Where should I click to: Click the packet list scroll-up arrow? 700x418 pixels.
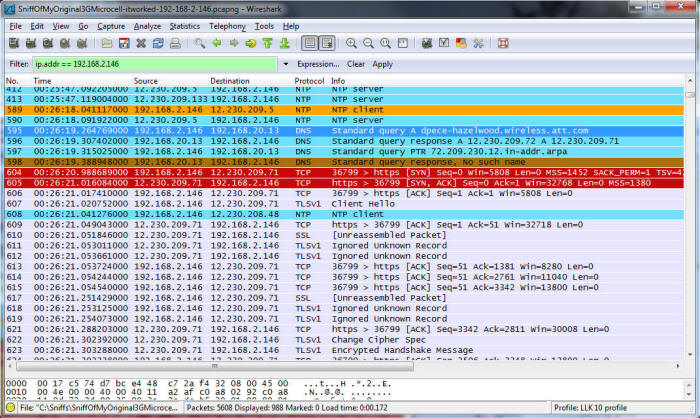click(690, 81)
